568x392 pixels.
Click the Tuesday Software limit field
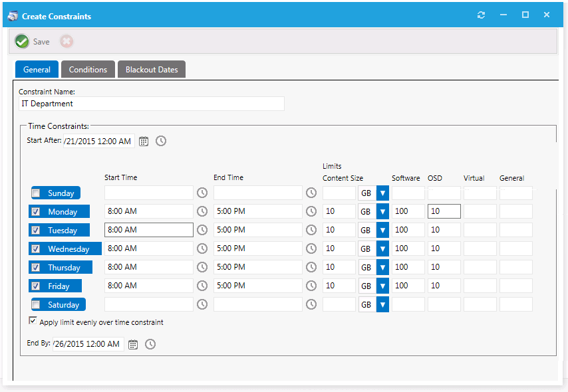(x=408, y=230)
